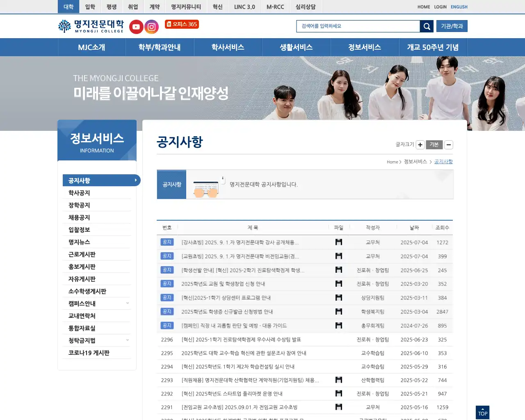This screenshot has height=420, width=525.
Task: Download file for 강사초빙 2025. 9. 1 notice
Action: click(x=339, y=242)
